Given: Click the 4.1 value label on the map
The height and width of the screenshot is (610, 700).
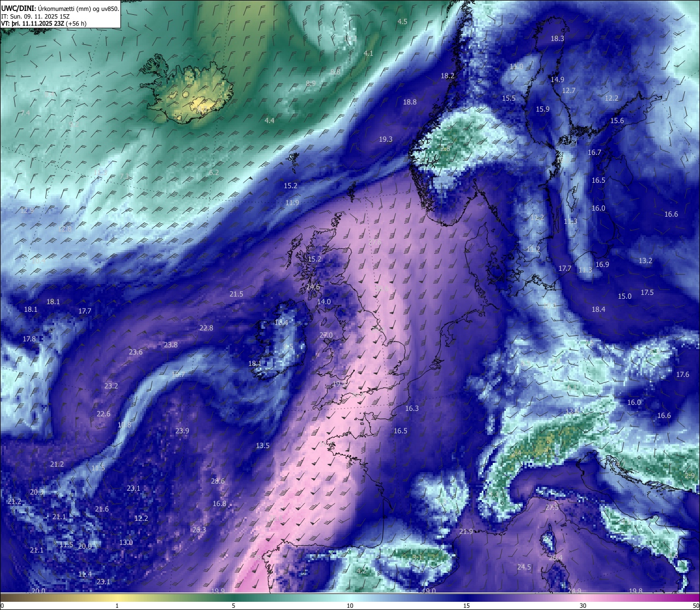Looking at the screenshot, I should click(x=368, y=54).
